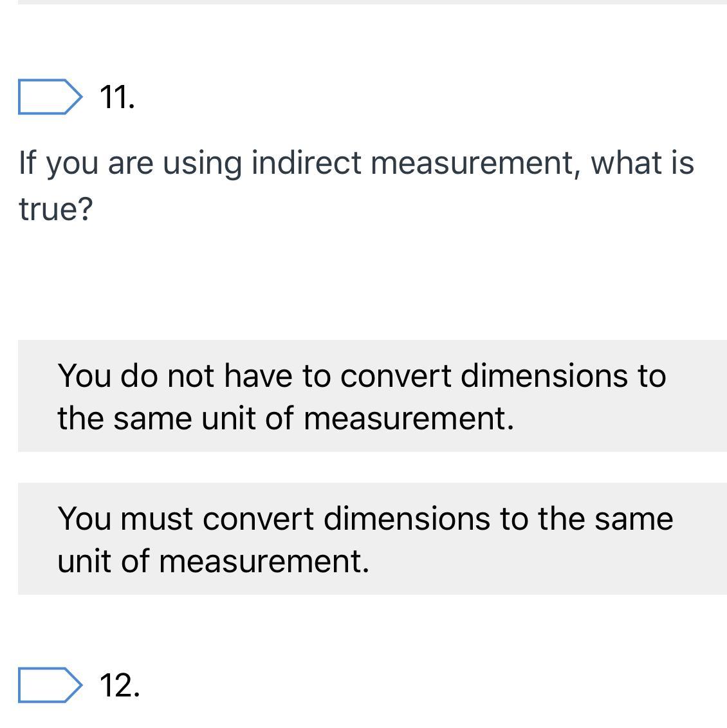Toggle the blue flag marker beside 11

pyautogui.click(x=50, y=97)
